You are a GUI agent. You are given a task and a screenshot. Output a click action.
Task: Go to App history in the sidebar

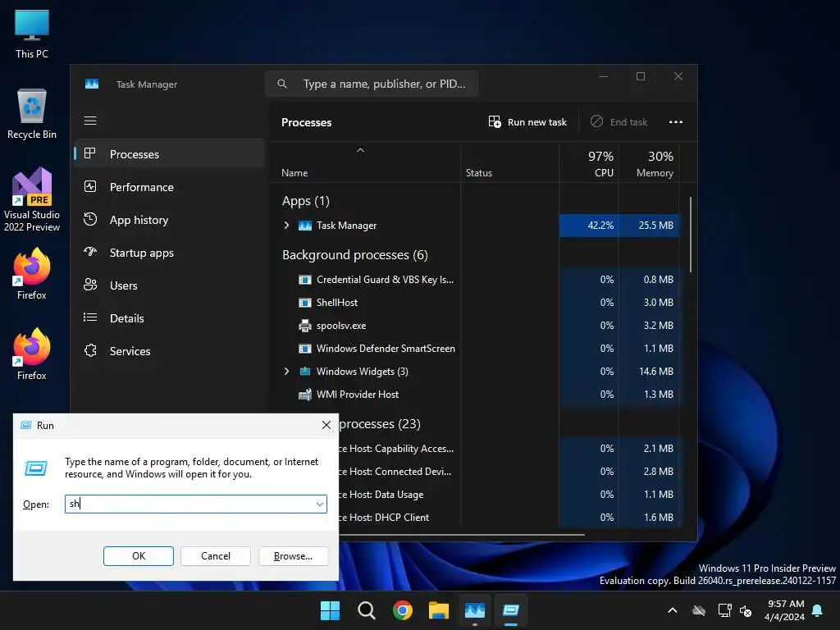point(169,220)
